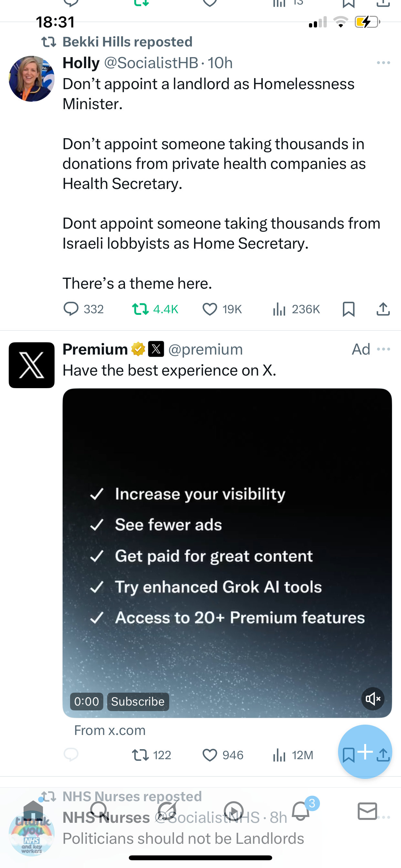401x868 pixels.
Task: Tap the Subscribe button on video
Action: click(x=138, y=702)
